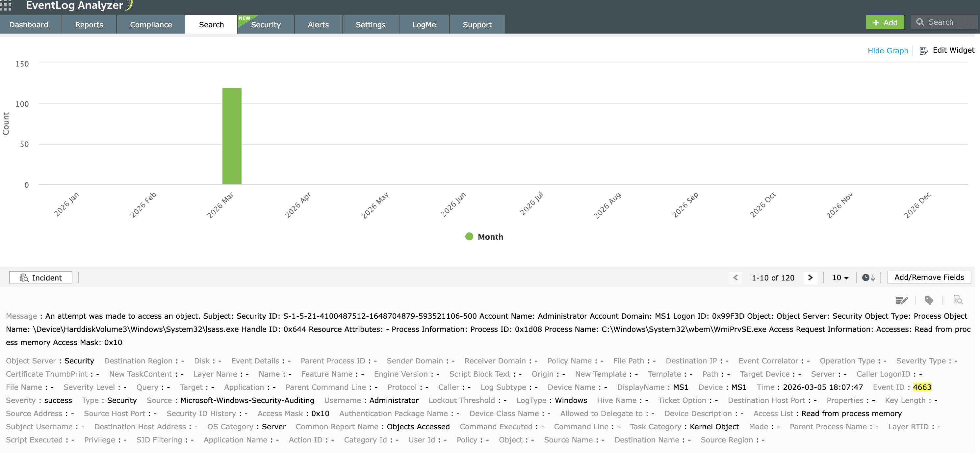Click LogType value Windows
Screen dimensions: 980x453
pyautogui.click(x=571, y=400)
